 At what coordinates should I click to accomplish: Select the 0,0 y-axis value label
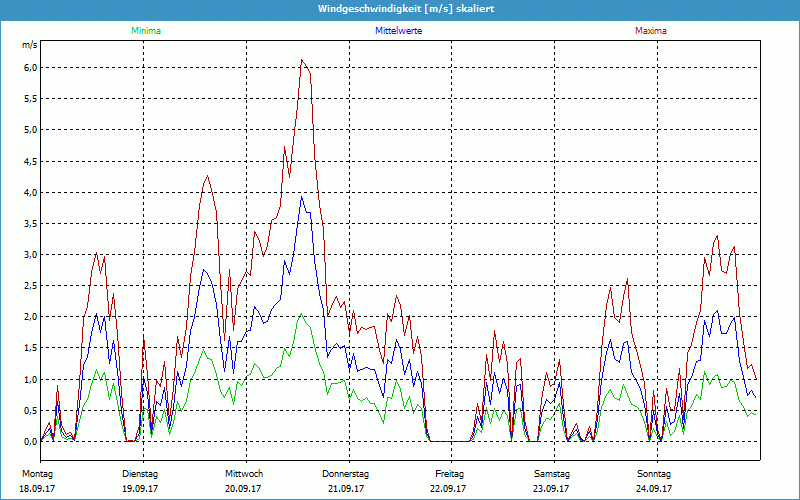point(30,441)
